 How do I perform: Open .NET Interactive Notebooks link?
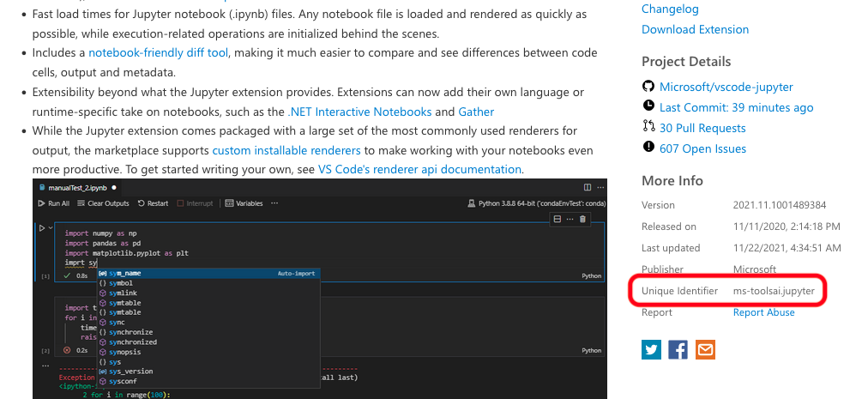(x=360, y=112)
